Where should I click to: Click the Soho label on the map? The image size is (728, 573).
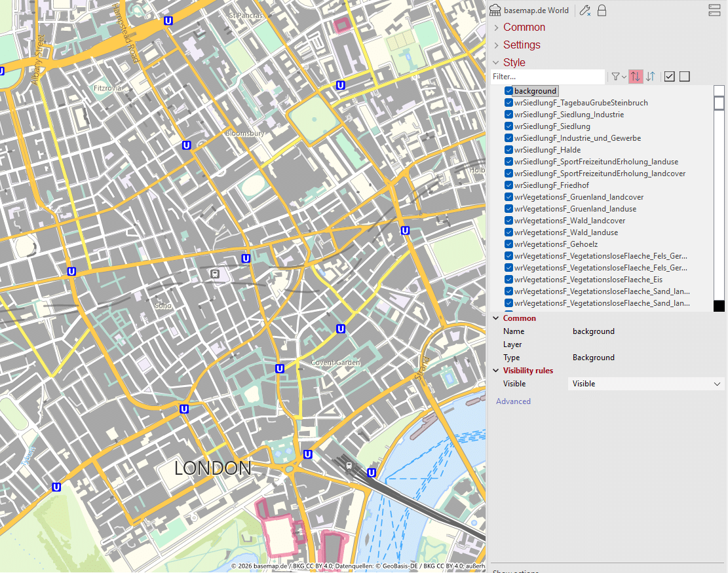tap(163, 306)
